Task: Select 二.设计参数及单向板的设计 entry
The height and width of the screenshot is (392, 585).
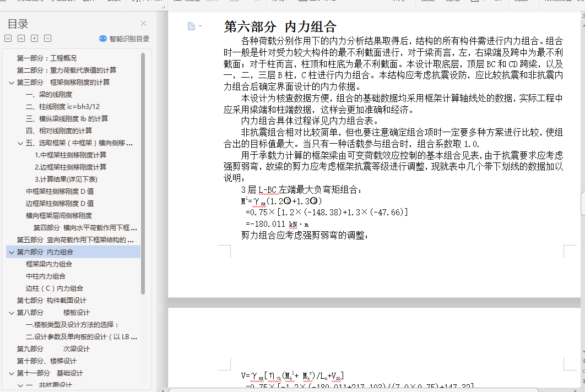Action: (82, 337)
